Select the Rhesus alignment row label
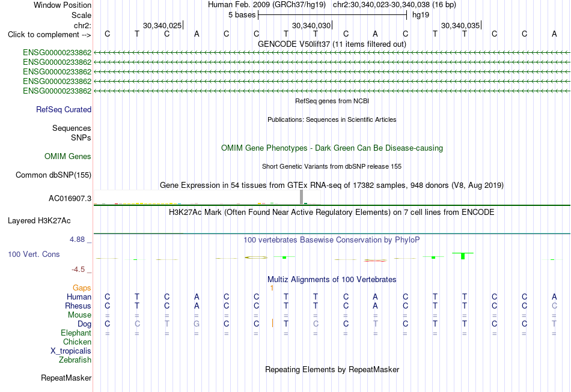Screen dimensions: 571x392 pyautogui.click(x=78, y=306)
